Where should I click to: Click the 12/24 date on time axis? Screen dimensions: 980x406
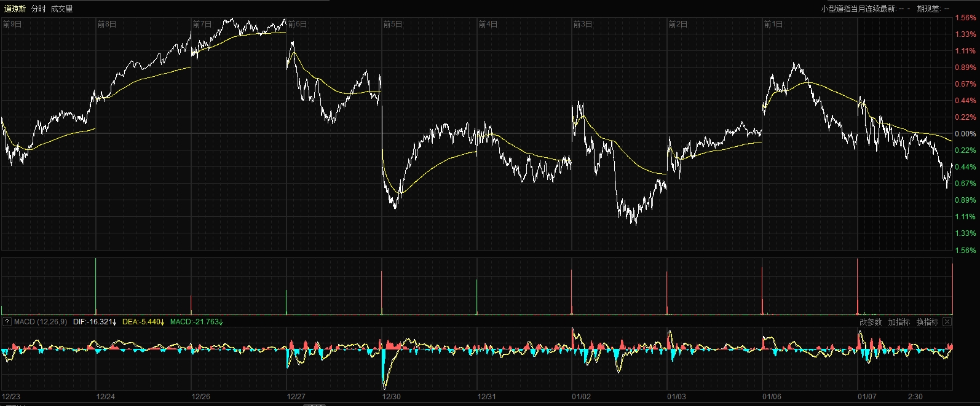106,397
